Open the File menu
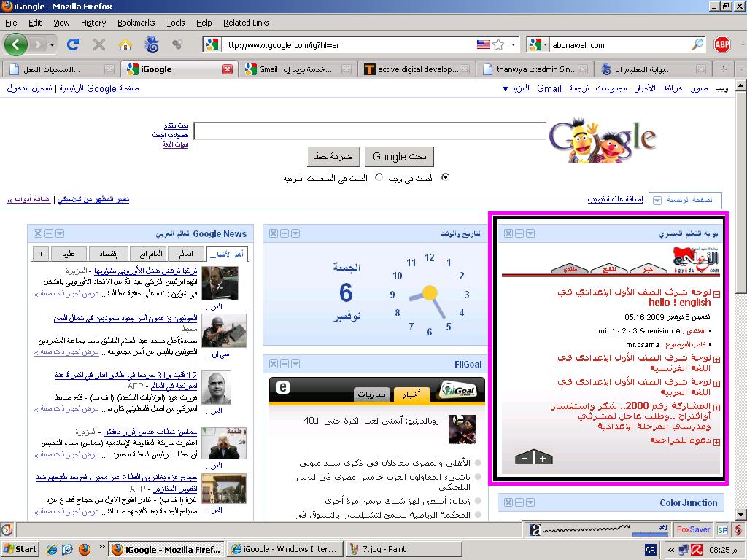 point(11,23)
